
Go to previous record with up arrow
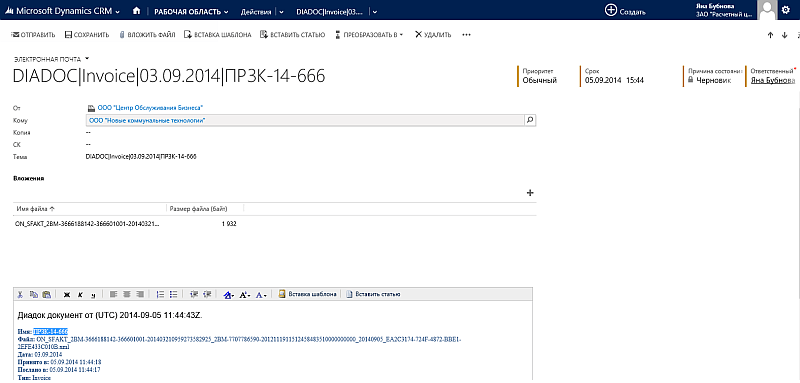click(x=770, y=35)
